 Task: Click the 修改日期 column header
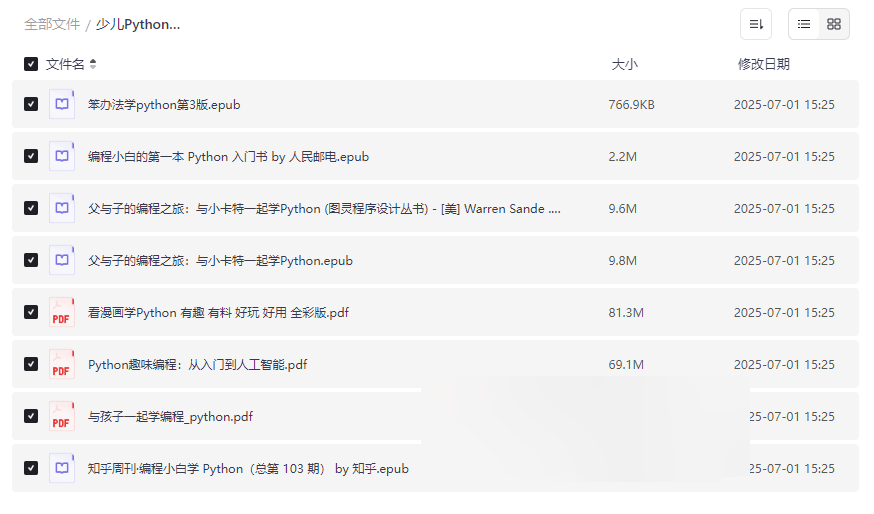[x=763, y=64]
